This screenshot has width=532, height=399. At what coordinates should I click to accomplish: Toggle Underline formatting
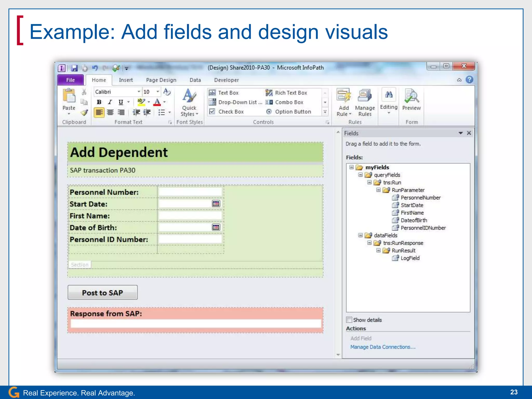click(121, 102)
